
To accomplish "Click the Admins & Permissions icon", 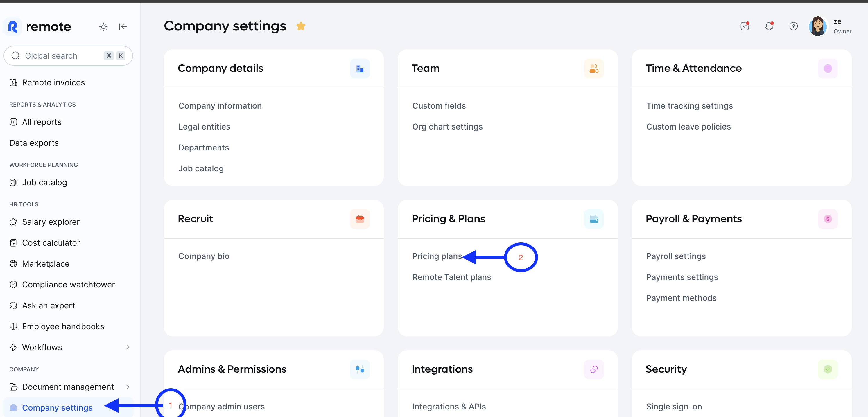I will [x=360, y=369].
